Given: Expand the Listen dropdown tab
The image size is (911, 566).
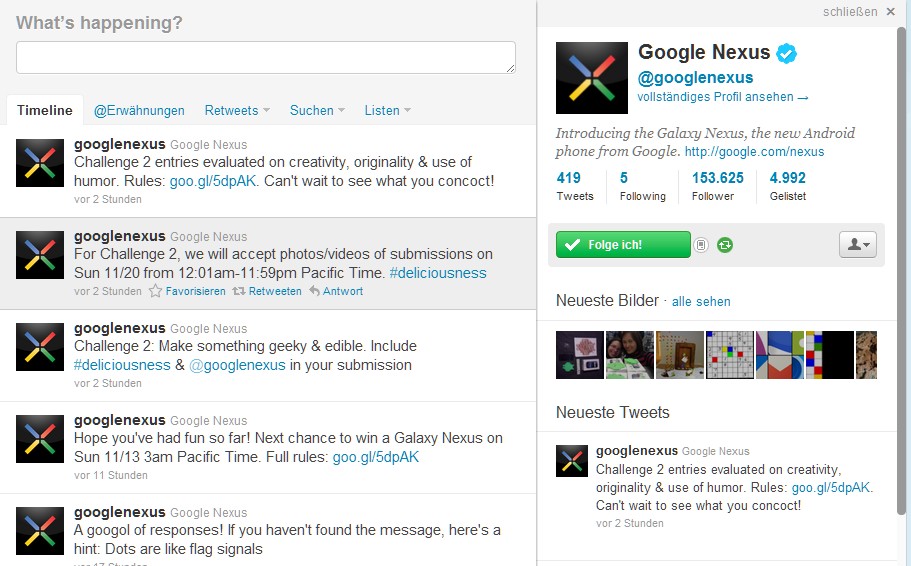Looking at the screenshot, I should tap(388, 110).
